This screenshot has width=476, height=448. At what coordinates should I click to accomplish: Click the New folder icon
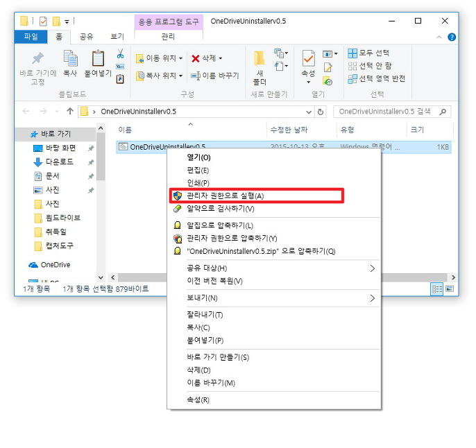[260, 58]
